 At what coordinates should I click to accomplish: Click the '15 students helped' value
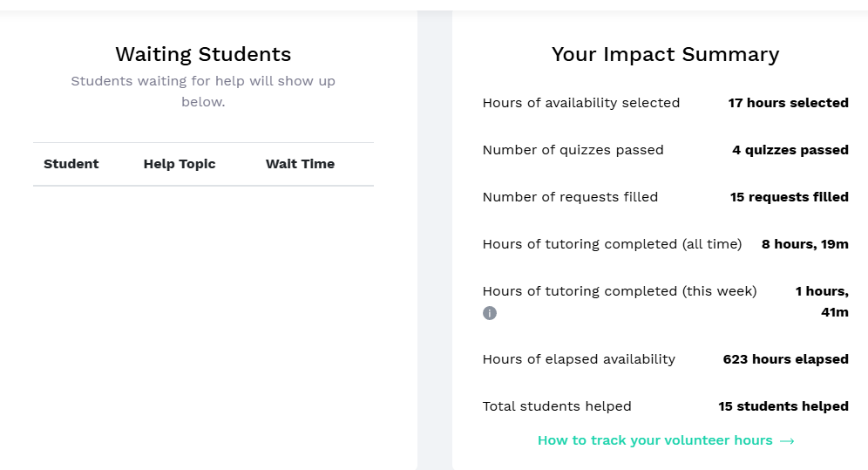(x=783, y=406)
